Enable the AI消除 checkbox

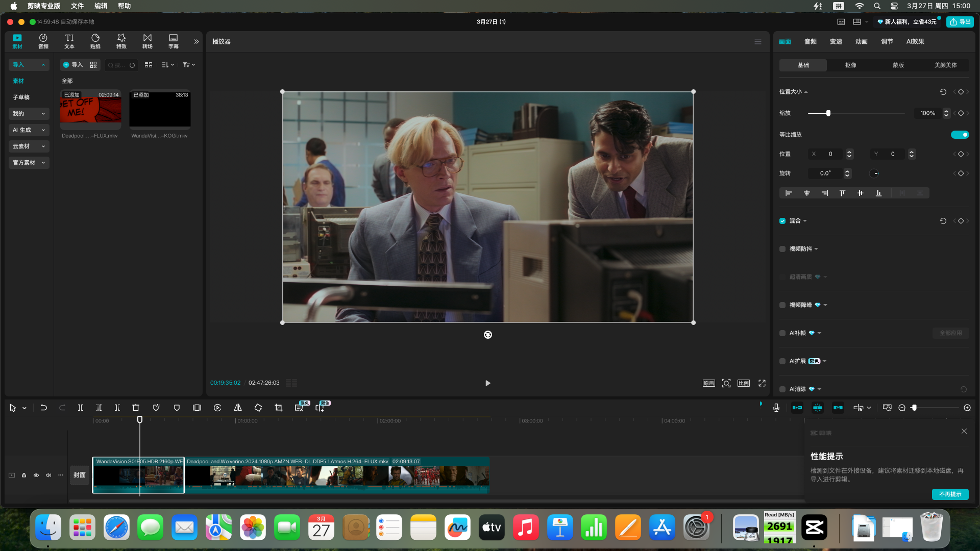pyautogui.click(x=782, y=389)
